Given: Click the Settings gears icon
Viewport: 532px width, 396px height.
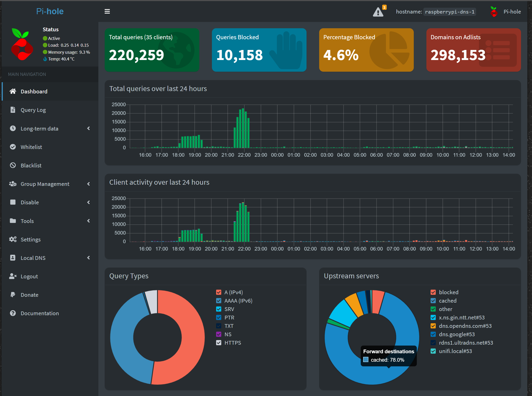Looking at the screenshot, I should 13,239.
